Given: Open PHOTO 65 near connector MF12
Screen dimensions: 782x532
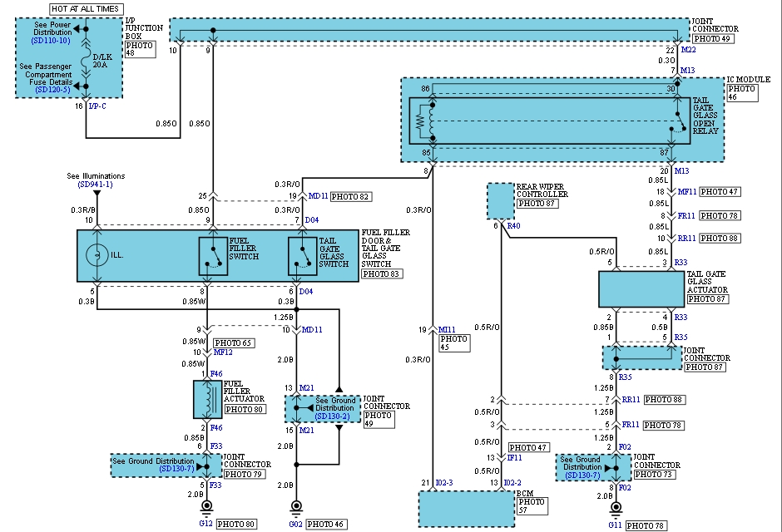Looking at the screenshot, I should click(234, 342).
